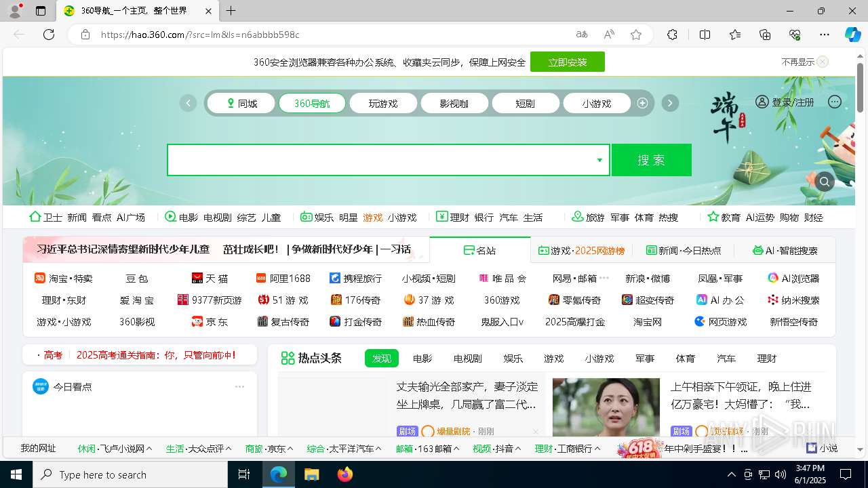Click the round magnifier icon on banner
The height and width of the screenshot is (488, 868).
pos(825,182)
